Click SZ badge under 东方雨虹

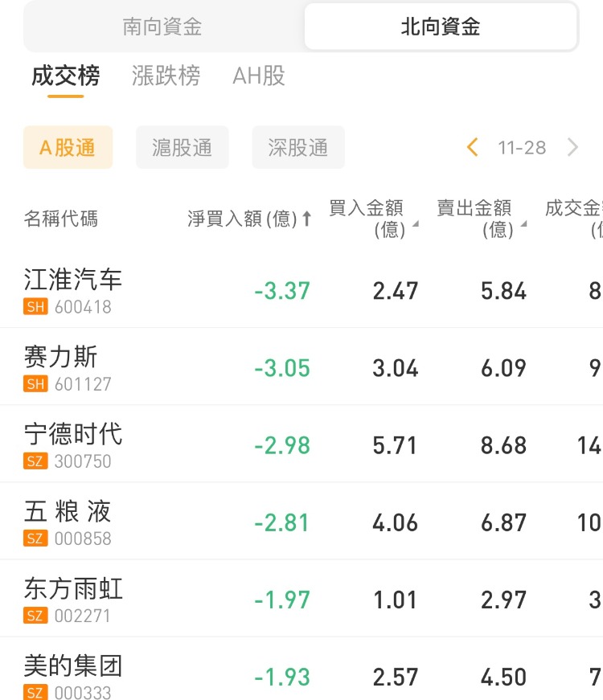coord(36,616)
